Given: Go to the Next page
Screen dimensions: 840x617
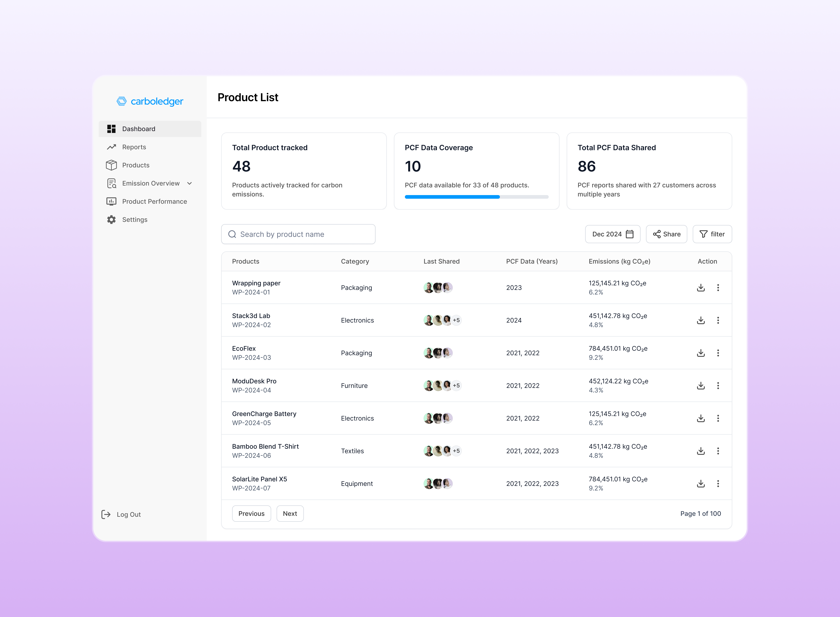Looking at the screenshot, I should click(290, 514).
